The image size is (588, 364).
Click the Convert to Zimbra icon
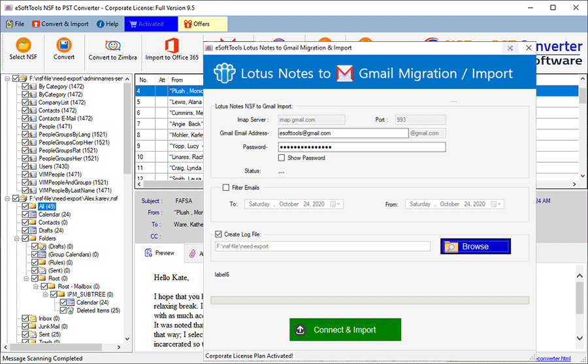(112, 45)
